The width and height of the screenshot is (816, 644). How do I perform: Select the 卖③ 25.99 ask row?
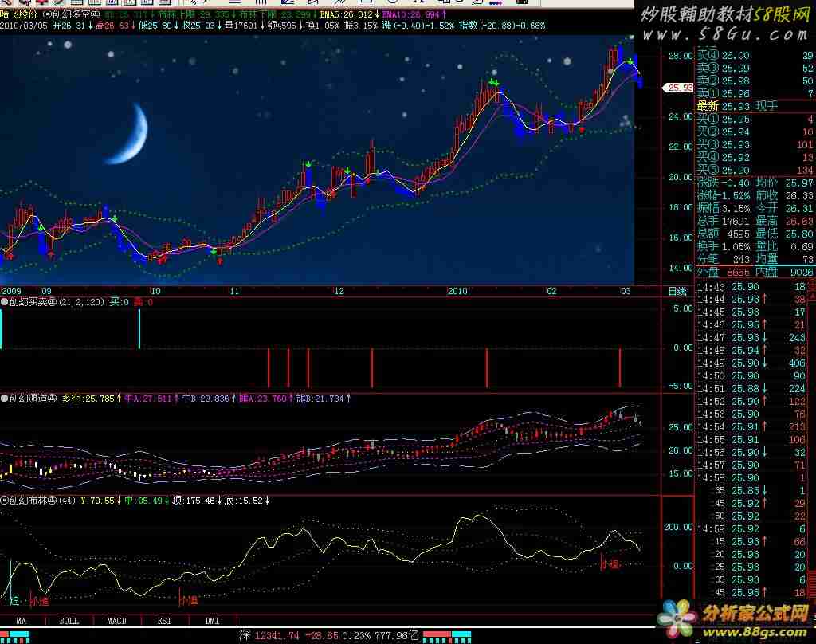[755, 69]
